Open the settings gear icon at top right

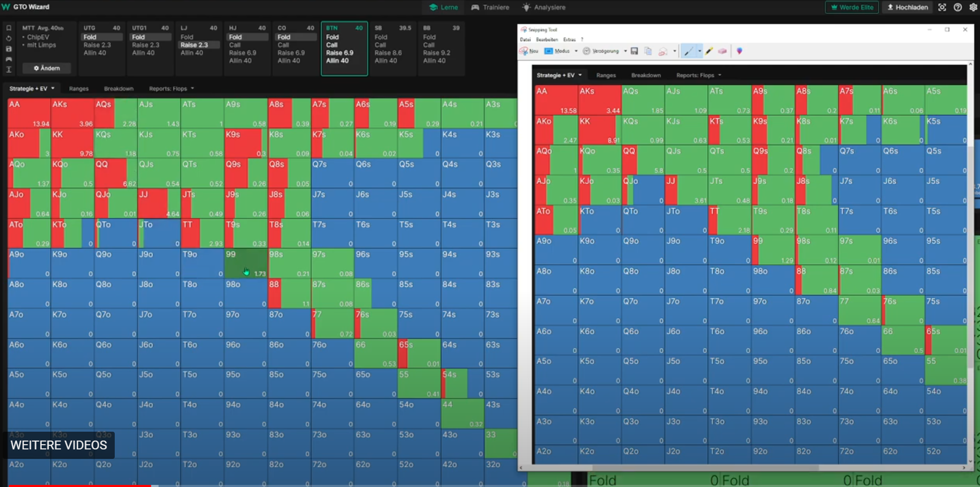pyautogui.click(x=973, y=7)
